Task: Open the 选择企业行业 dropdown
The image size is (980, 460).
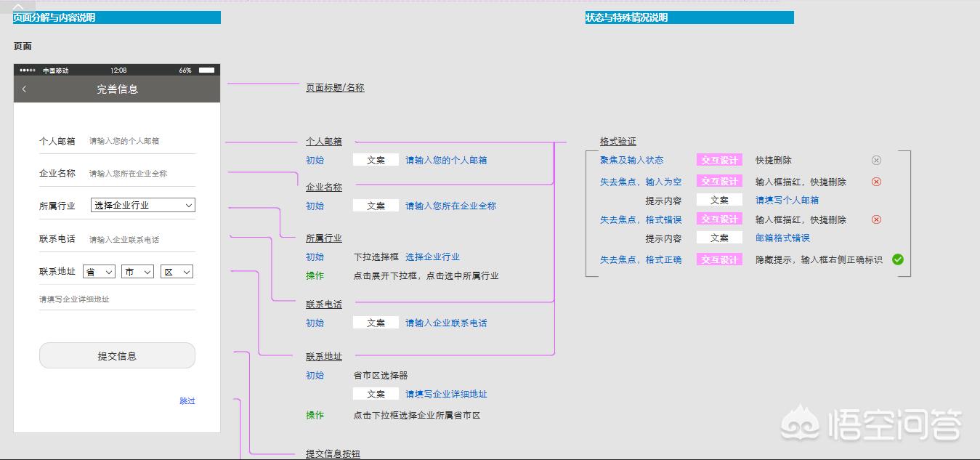Action: point(143,206)
